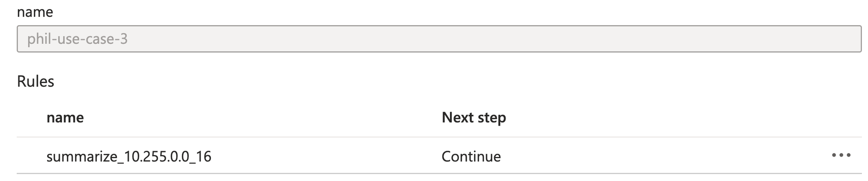Click the word Continue beside the rule
This screenshot has width=868, height=181.
coord(471,156)
